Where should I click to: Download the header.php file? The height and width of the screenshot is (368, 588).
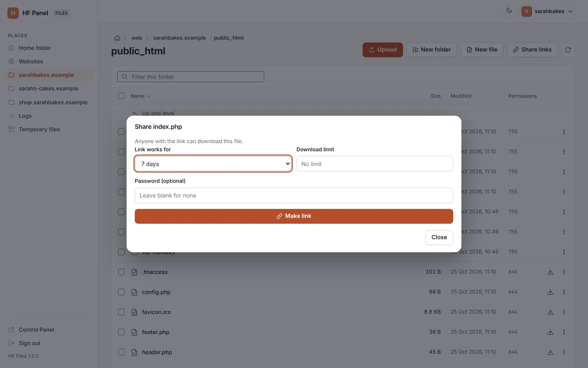click(x=550, y=352)
